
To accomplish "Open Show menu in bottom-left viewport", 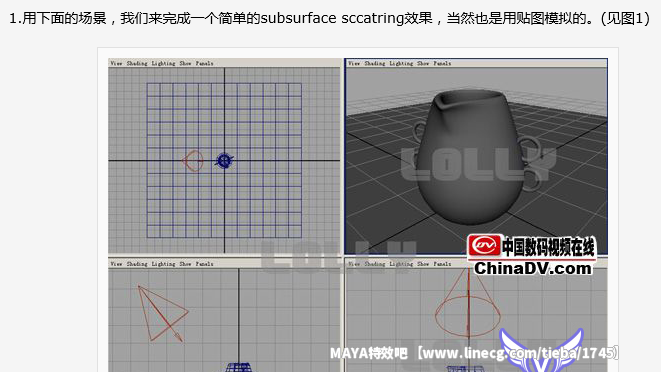I will (x=185, y=264).
